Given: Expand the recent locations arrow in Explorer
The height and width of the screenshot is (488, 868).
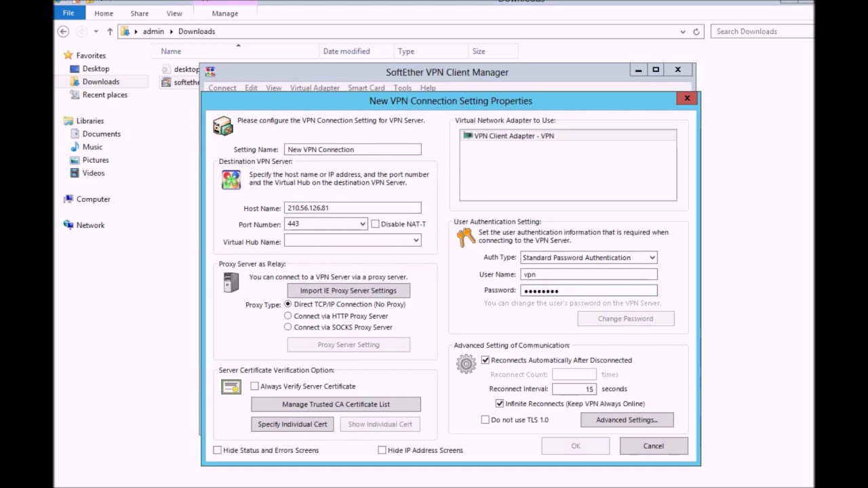Looking at the screenshot, I should 96,31.
